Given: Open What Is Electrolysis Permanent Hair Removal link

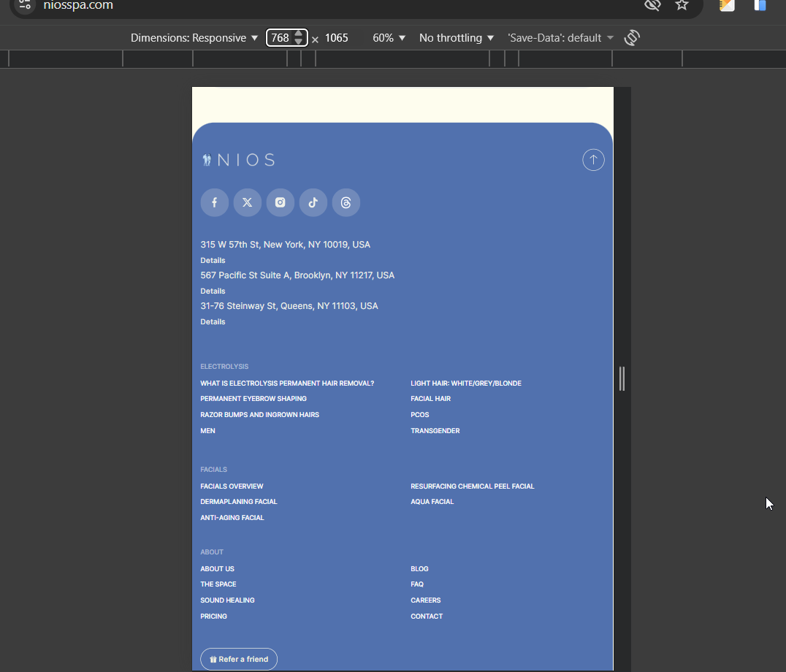Looking at the screenshot, I should (x=287, y=383).
